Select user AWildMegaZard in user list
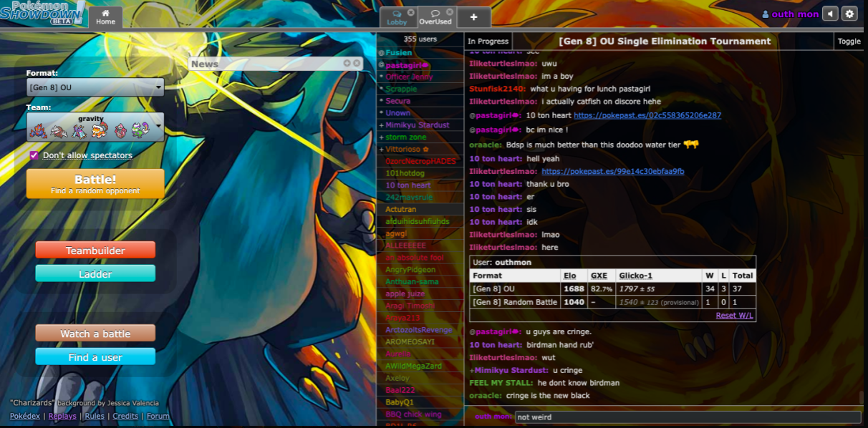This screenshot has width=868, height=428. pos(420,366)
